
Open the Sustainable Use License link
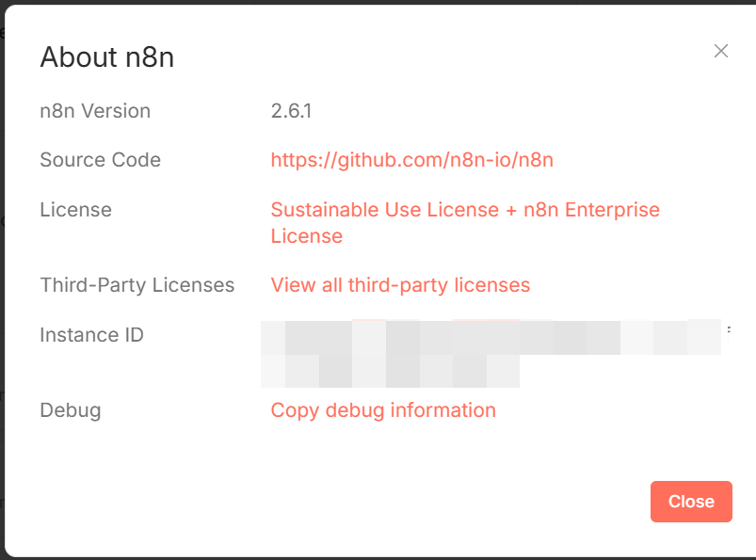(384, 210)
